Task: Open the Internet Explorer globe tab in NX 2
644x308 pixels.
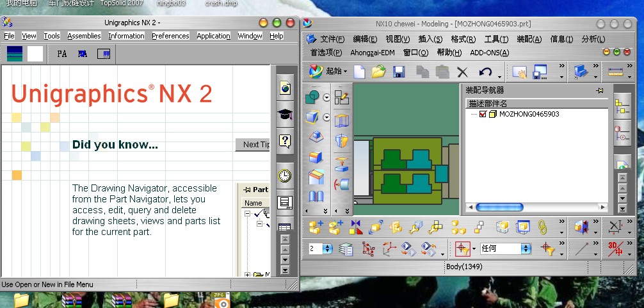Action: (x=285, y=88)
